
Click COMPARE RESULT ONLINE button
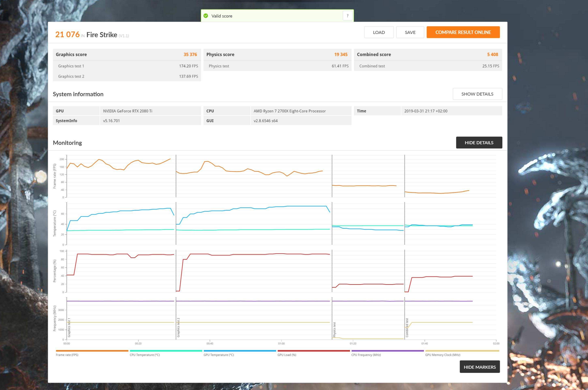463,32
